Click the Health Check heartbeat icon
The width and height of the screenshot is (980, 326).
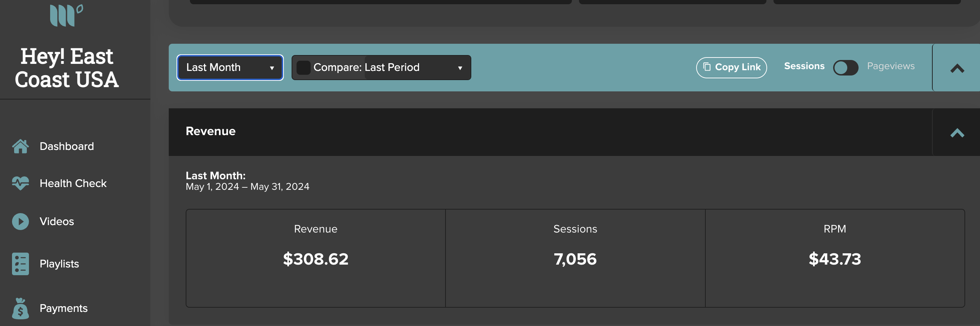pyautogui.click(x=20, y=183)
